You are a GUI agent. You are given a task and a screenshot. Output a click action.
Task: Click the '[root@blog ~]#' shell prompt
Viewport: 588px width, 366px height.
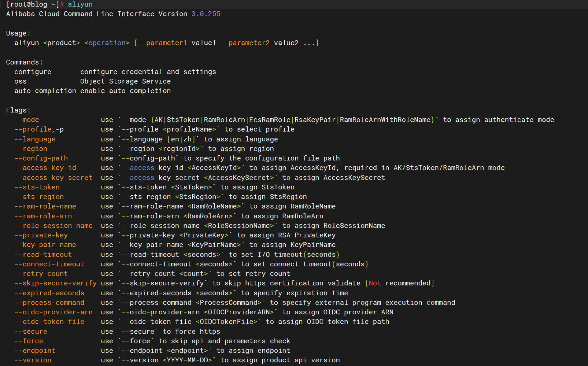(35, 4)
